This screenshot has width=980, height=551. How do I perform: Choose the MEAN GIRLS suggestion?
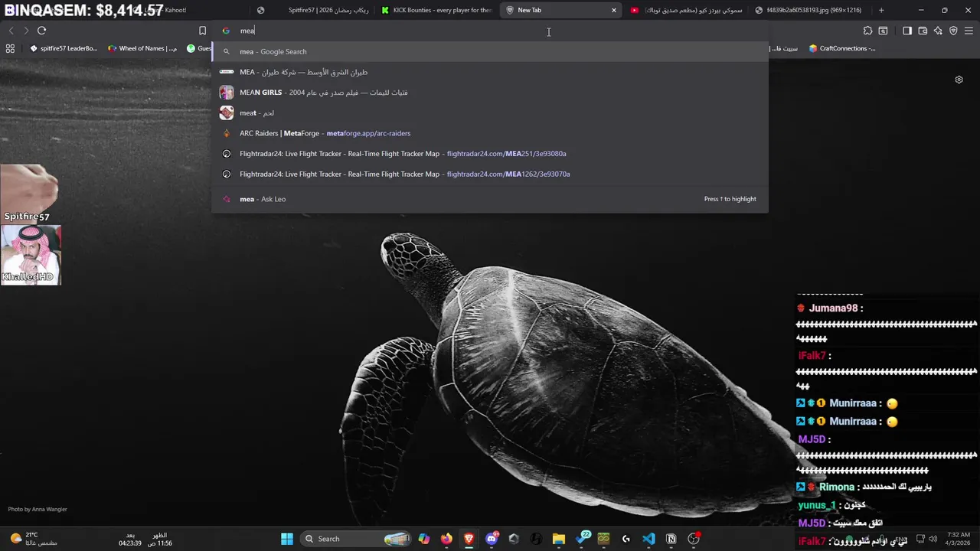coord(490,93)
